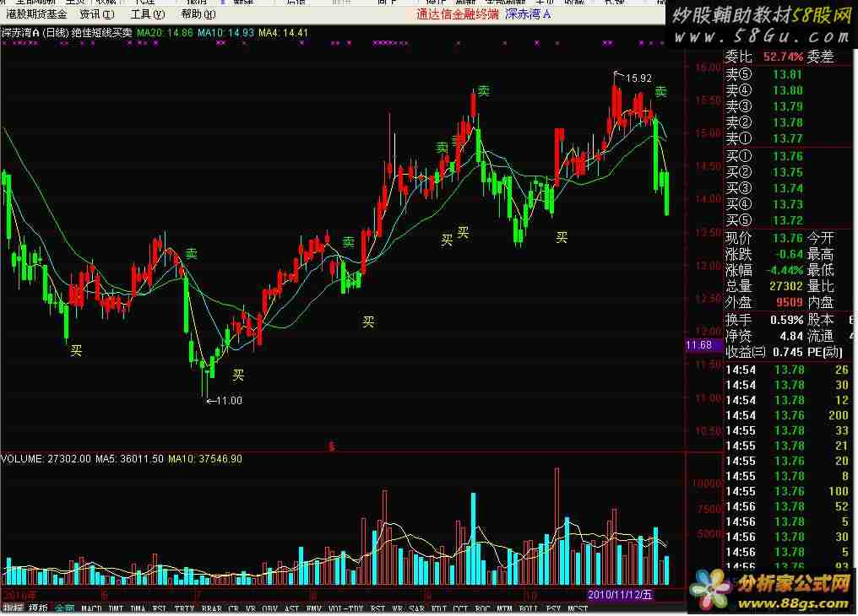
Task: Click the 11.00 low price arrow label
Action: point(225,401)
